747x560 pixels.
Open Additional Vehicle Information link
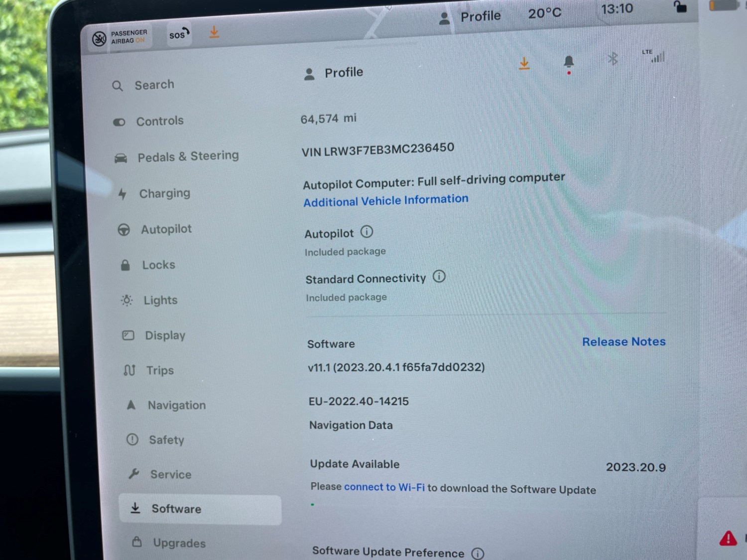pyautogui.click(x=386, y=200)
